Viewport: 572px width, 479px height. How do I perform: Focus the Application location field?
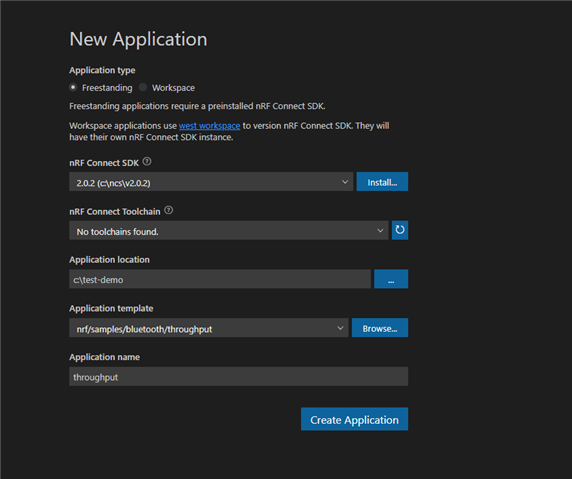point(220,279)
